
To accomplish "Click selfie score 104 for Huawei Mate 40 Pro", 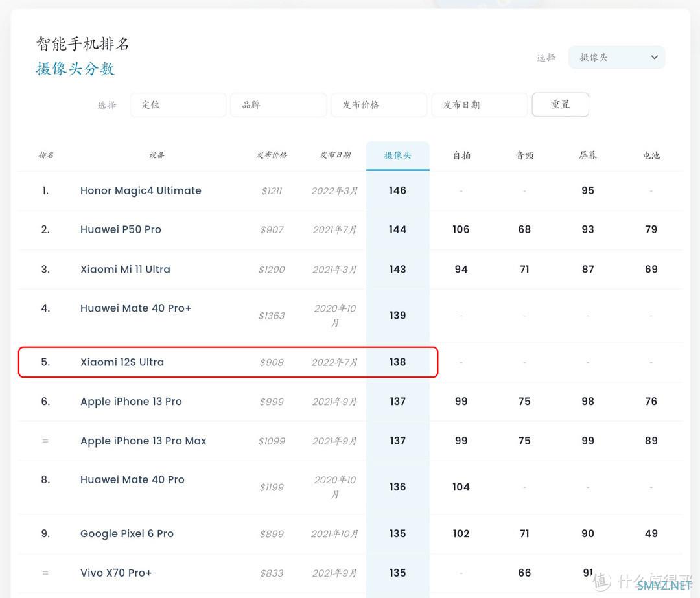I will 461,487.
